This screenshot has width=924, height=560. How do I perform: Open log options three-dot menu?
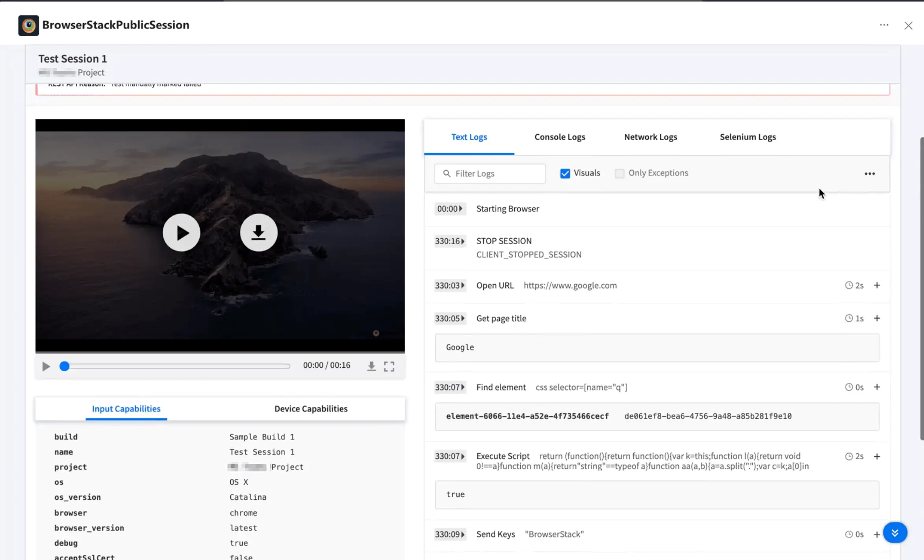[869, 174]
